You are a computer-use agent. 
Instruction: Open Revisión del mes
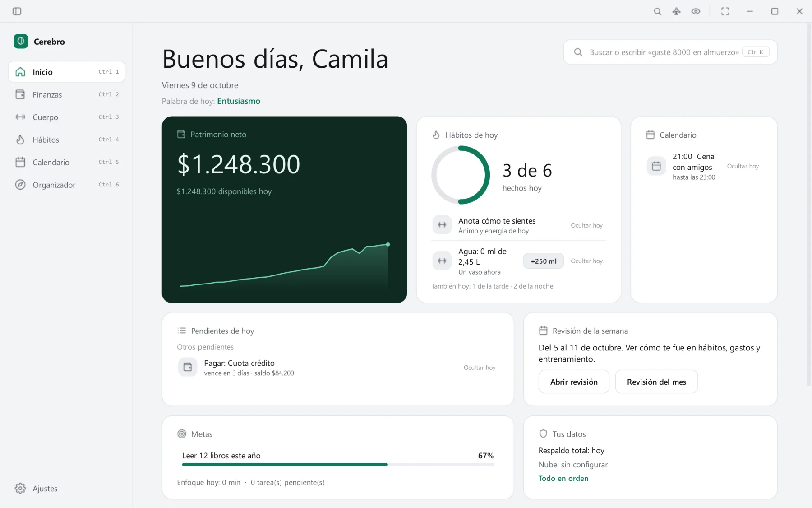(656, 382)
